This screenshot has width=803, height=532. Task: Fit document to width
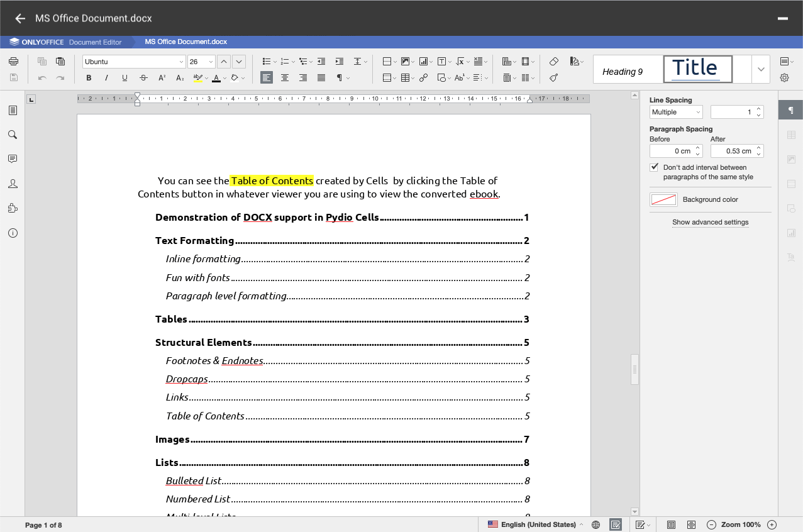691,524
